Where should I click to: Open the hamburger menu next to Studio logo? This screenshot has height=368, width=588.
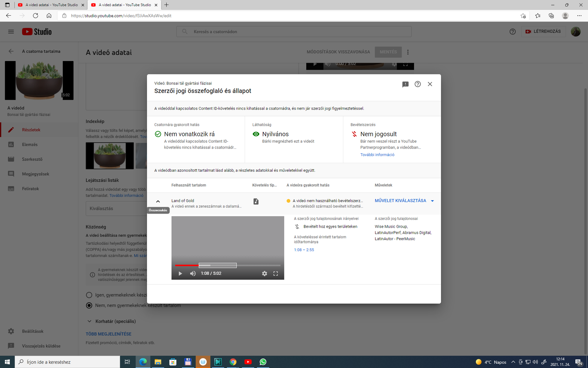pos(11,32)
